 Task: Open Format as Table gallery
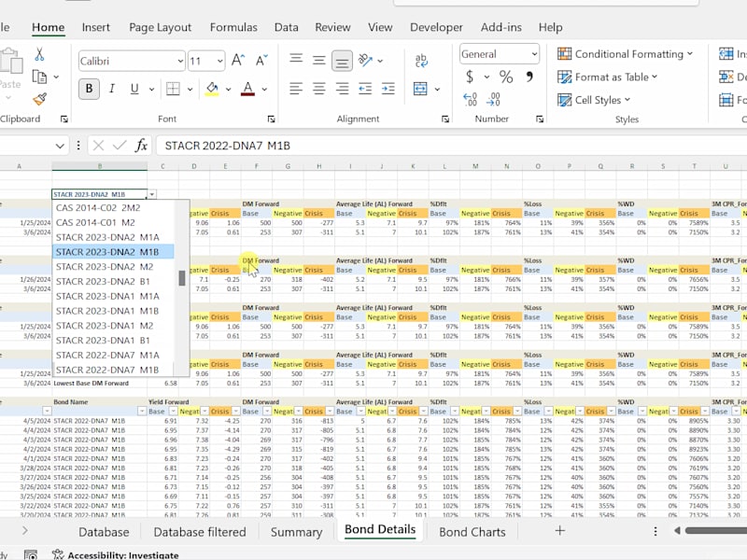pyautogui.click(x=608, y=77)
